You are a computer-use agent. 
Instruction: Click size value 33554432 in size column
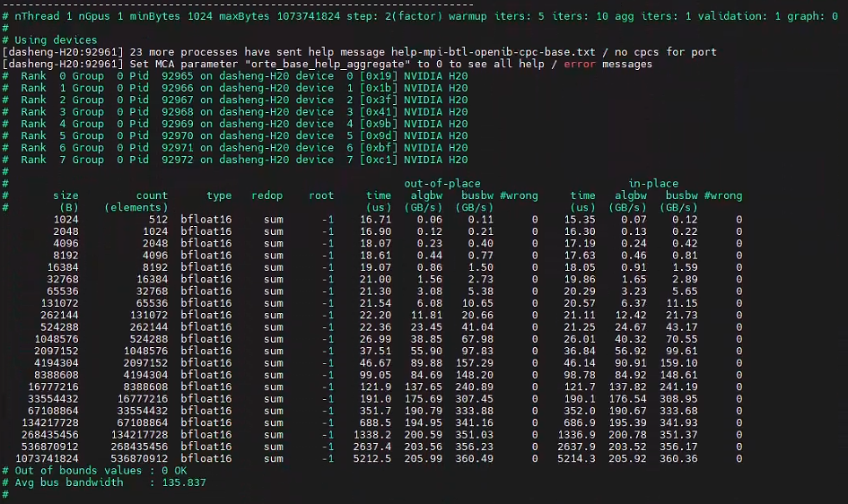(53, 399)
